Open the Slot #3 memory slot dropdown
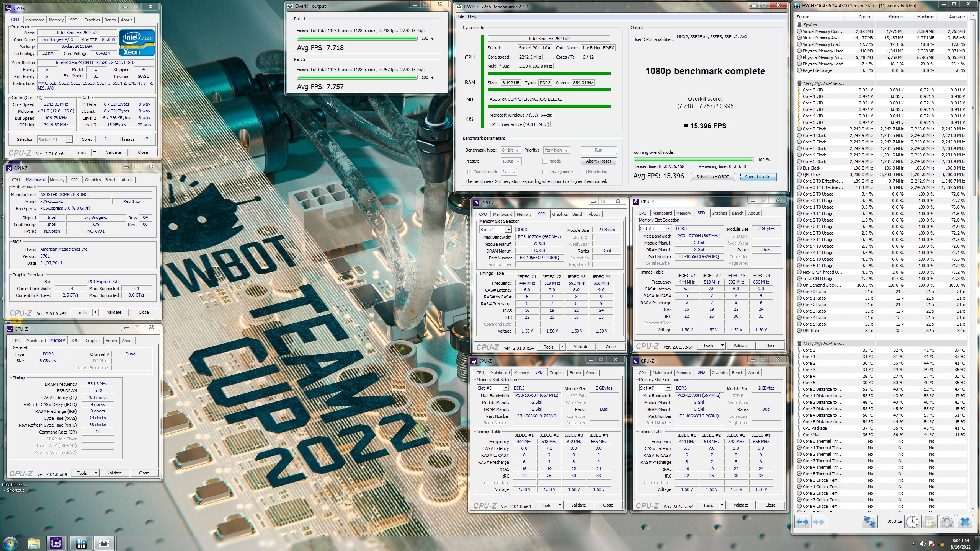 655,228
